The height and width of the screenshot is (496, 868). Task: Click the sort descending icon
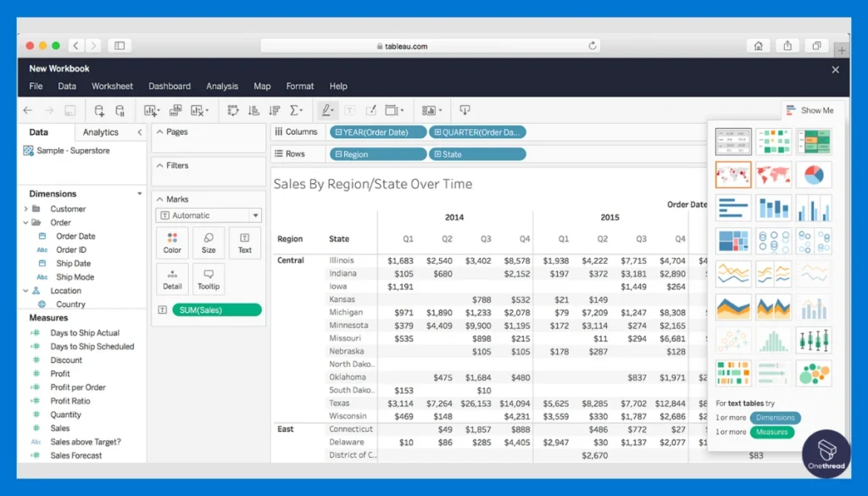[x=274, y=111]
